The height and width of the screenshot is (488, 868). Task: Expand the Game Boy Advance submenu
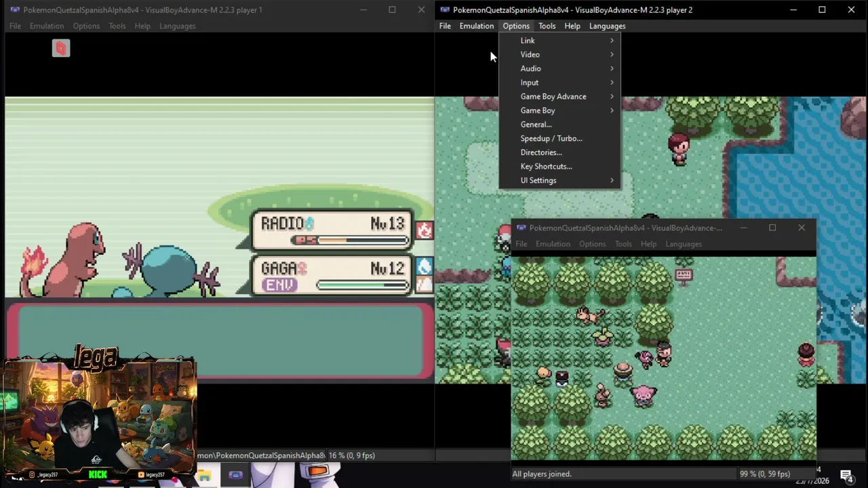tap(559, 96)
